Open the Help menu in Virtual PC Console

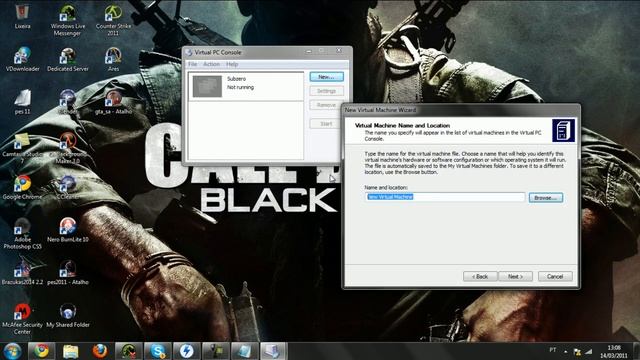point(232,64)
